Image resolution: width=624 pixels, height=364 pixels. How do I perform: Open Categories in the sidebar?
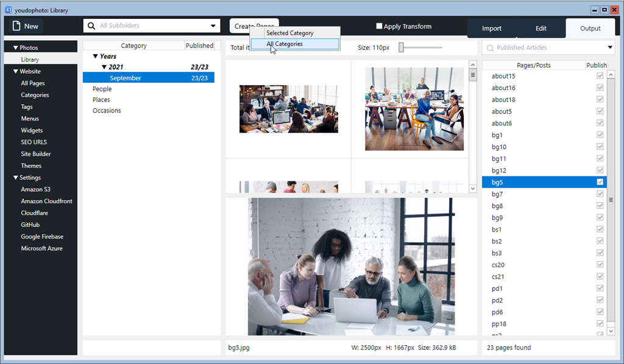point(35,95)
